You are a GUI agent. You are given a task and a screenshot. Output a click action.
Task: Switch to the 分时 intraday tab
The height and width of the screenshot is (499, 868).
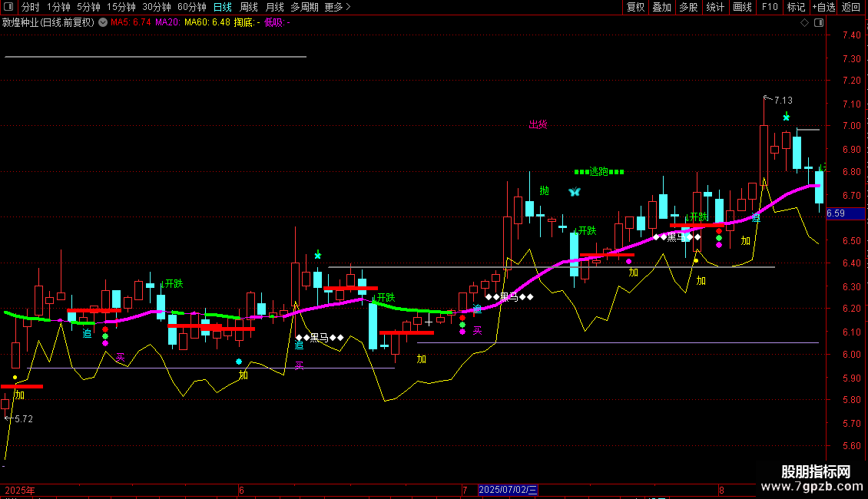click(31, 7)
